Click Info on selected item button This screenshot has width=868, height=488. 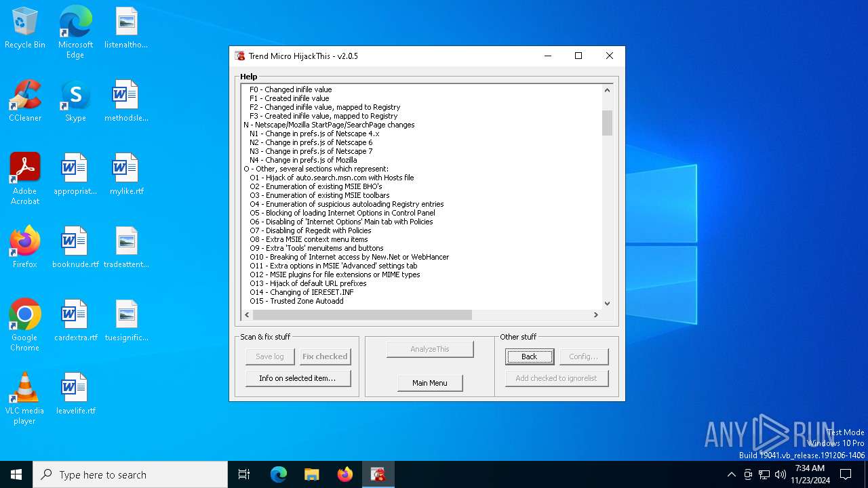click(x=298, y=378)
